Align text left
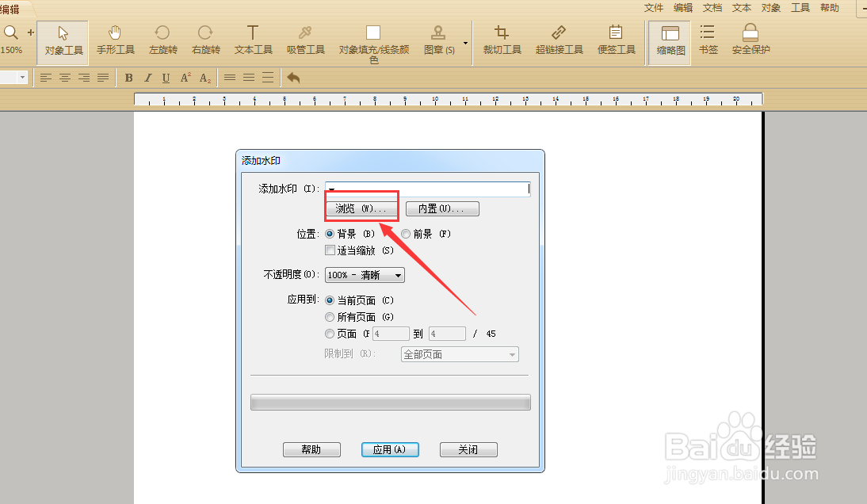The width and height of the screenshot is (867, 504). (x=46, y=78)
